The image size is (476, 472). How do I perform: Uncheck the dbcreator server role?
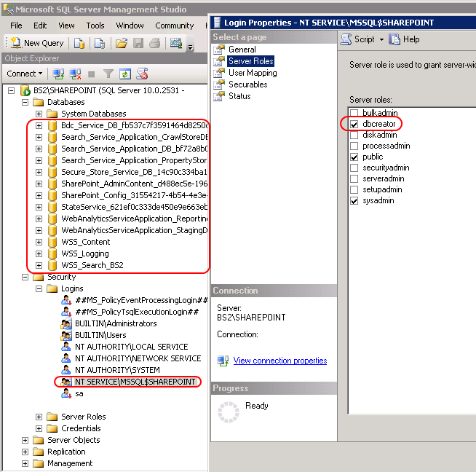click(354, 125)
